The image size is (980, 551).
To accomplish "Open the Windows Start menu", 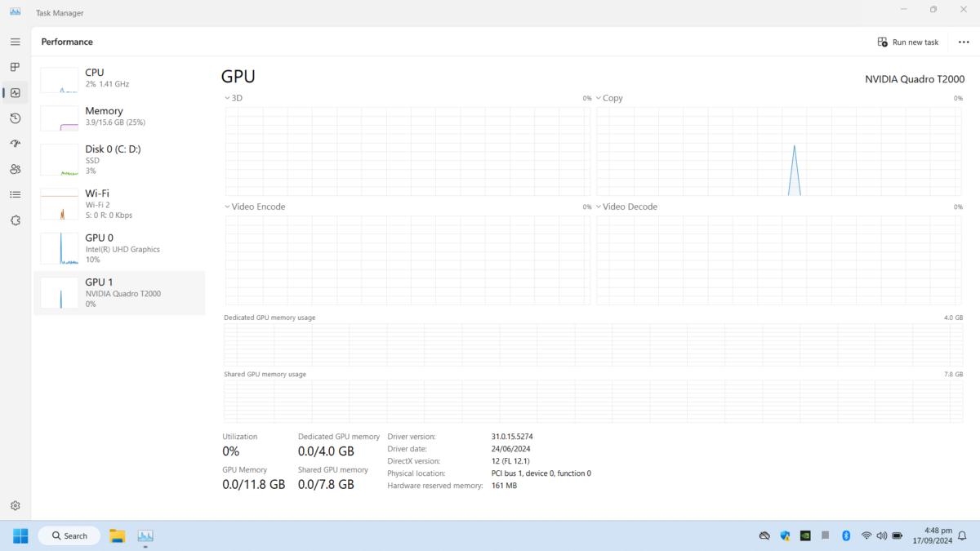I will 20,535.
